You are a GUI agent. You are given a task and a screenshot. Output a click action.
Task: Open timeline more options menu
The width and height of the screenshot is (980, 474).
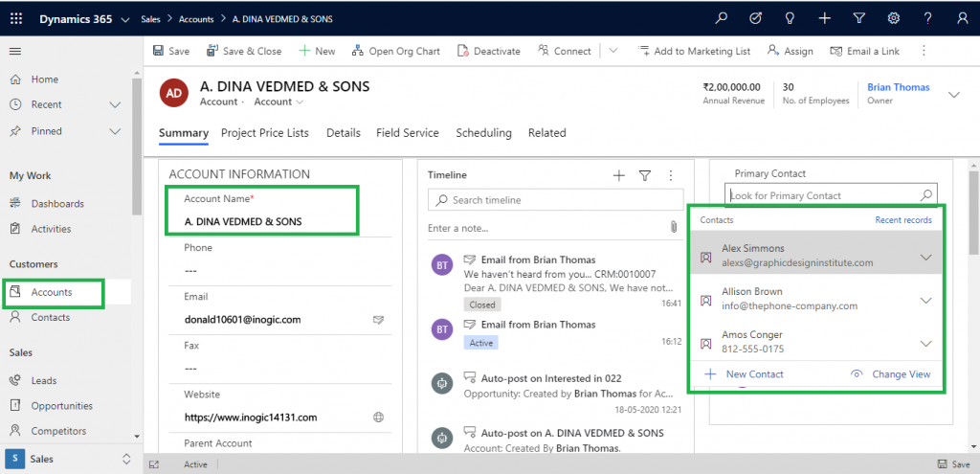(x=671, y=176)
